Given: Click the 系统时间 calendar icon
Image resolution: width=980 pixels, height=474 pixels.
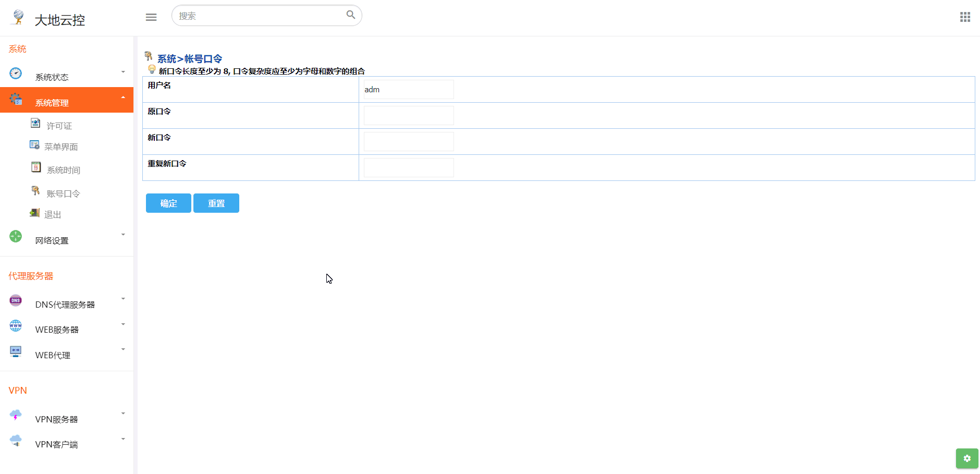Looking at the screenshot, I should coord(36,167).
